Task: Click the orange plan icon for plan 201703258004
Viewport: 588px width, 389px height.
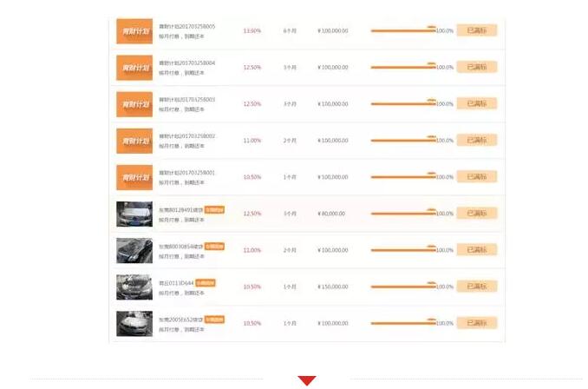Action: 134,68
